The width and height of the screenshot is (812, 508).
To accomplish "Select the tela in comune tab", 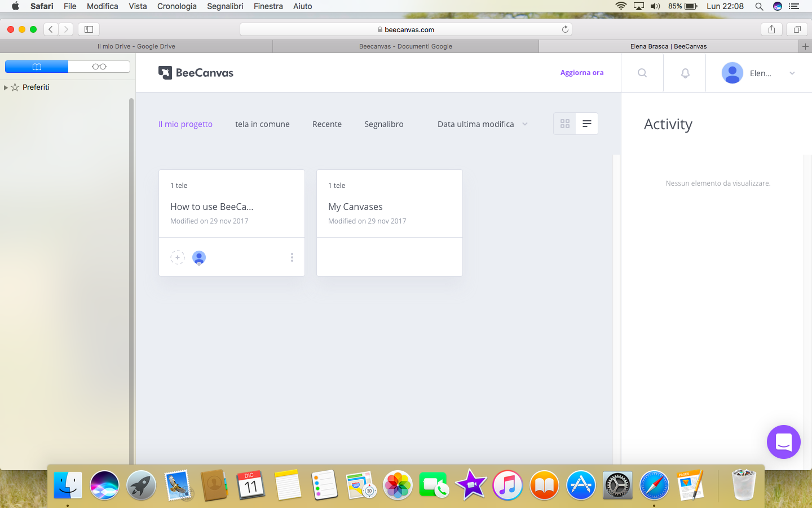I will pos(262,124).
